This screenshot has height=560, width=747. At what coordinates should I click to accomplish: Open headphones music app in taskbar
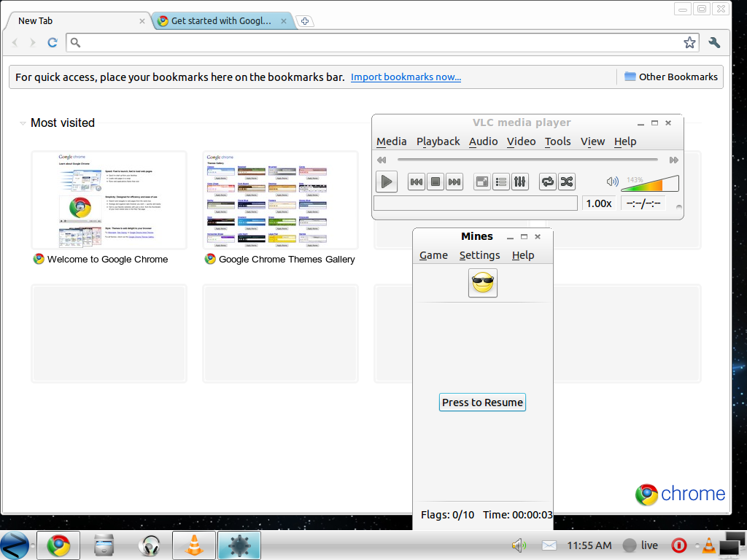(x=149, y=545)
